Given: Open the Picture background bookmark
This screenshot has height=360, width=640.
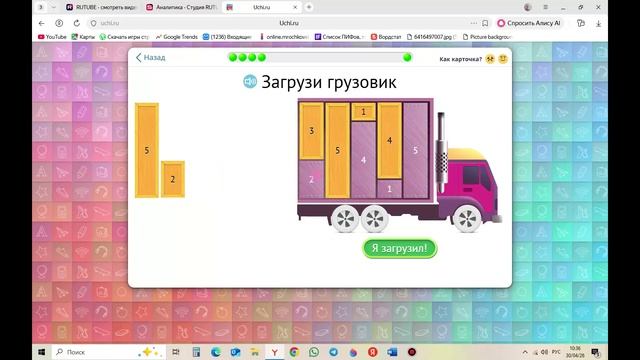Looking at the screenshot, I should pyautogui.click(x=487, y=37).
